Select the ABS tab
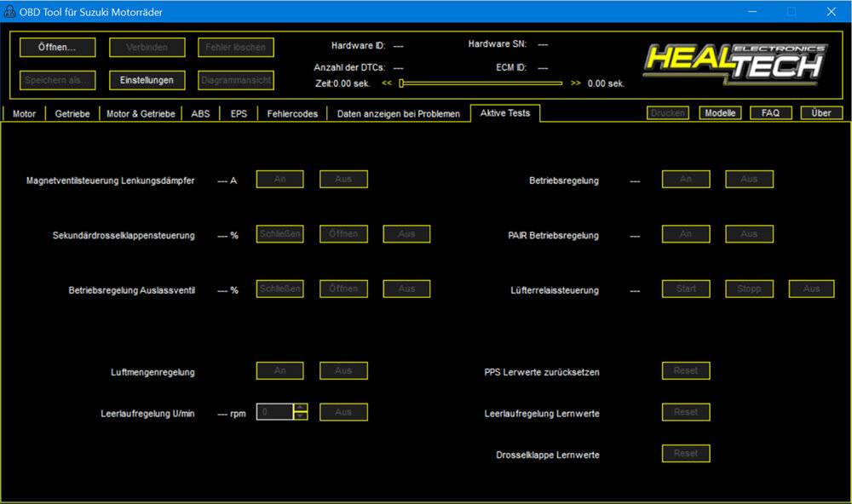 click(x=200, y=113)
